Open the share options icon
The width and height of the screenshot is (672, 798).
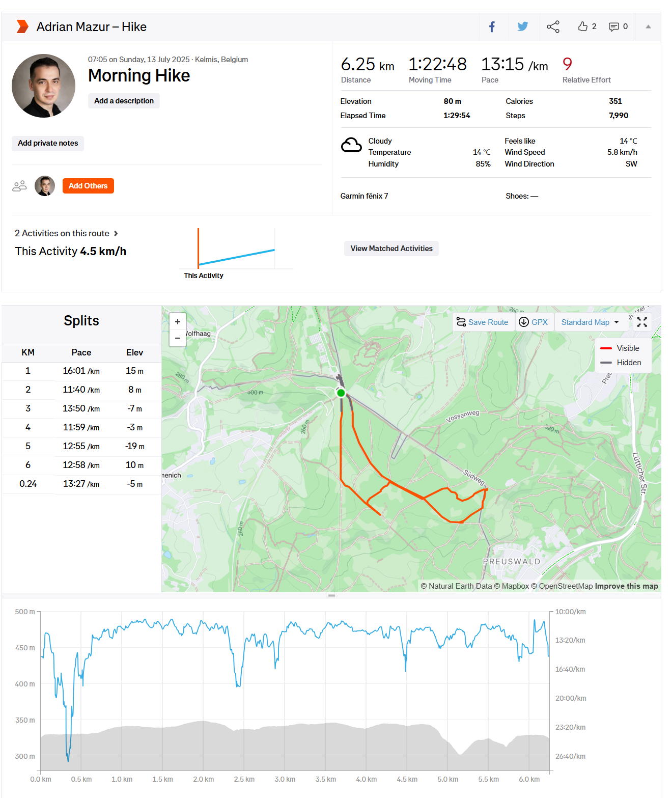(553, 27)
